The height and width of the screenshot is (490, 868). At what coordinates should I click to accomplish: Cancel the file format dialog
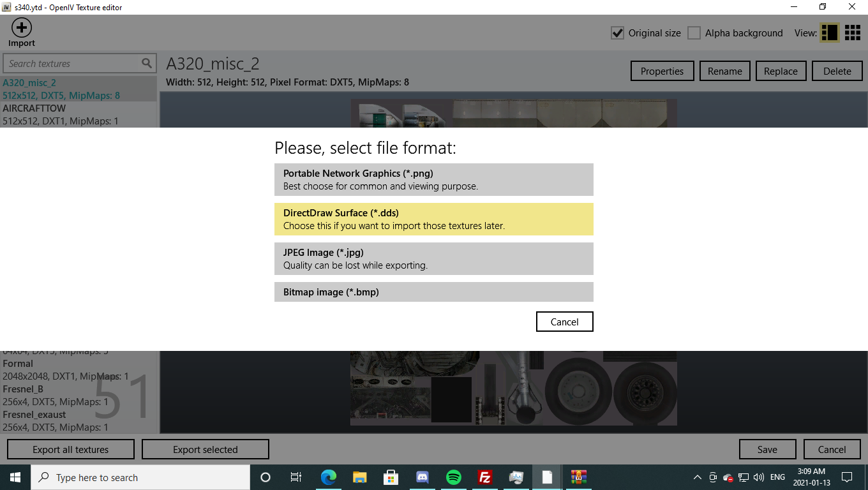[x=564, y=322]
